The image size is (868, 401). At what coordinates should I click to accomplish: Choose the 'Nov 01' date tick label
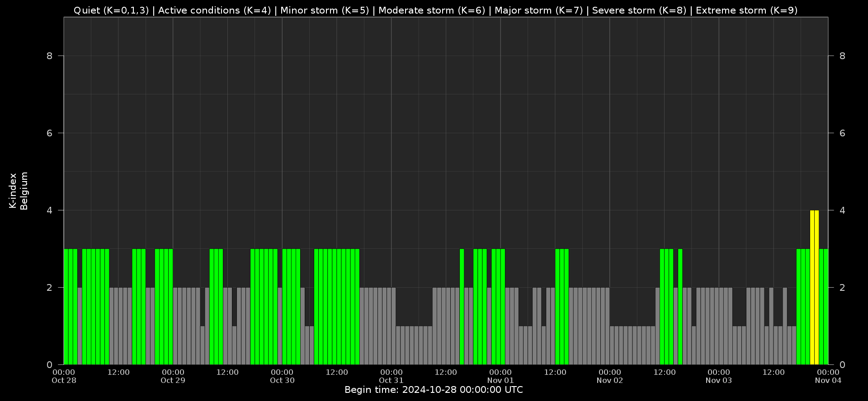(500, 380)
